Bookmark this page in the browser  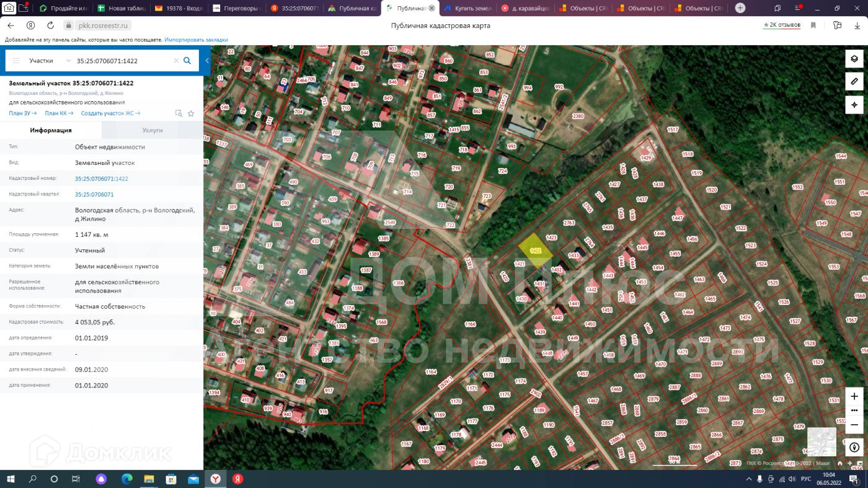813,25
